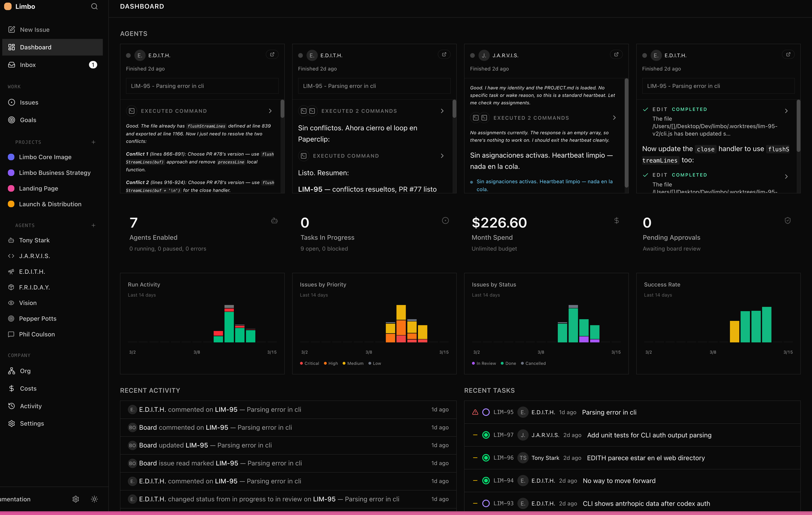Open Issues under Work section
The width and height of the screenshot is (812, 515).
tap(29, 102)
